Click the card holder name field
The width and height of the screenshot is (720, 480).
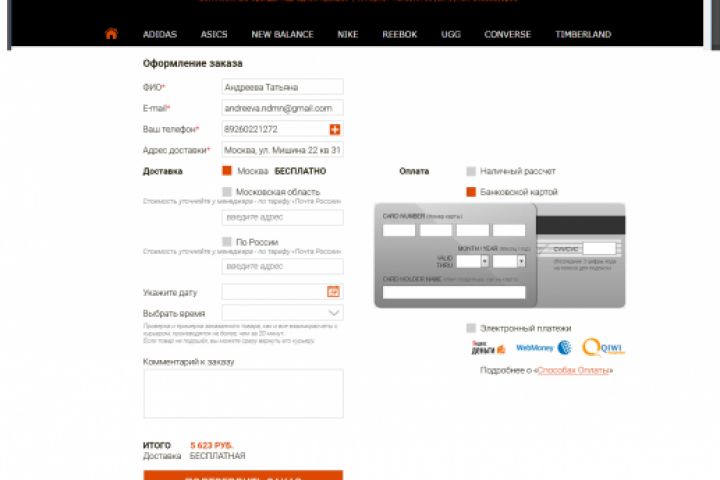454,292
